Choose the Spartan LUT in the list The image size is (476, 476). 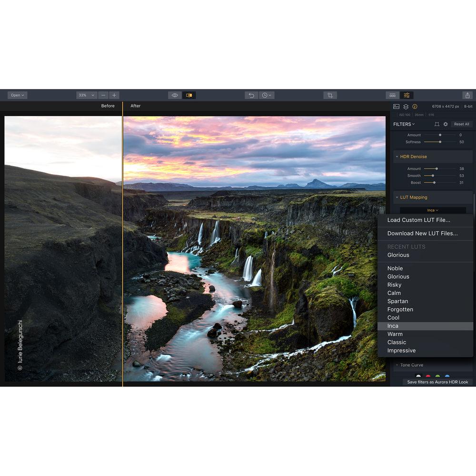[x=398, y=301]
